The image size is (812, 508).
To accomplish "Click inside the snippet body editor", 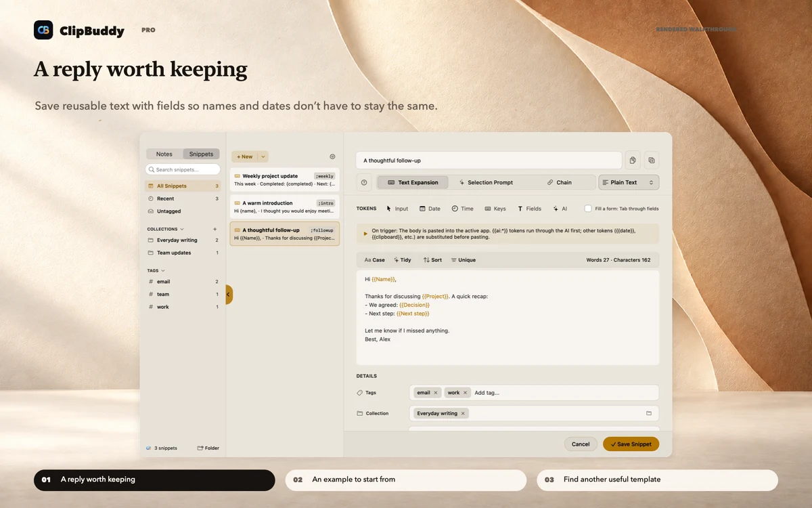I will 507,317.
